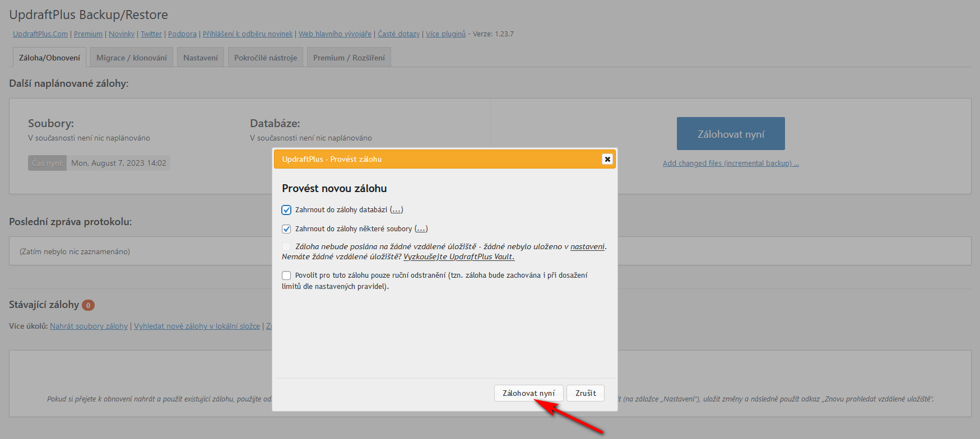Click Verze: 1.23.7 text

pos(493,34)
